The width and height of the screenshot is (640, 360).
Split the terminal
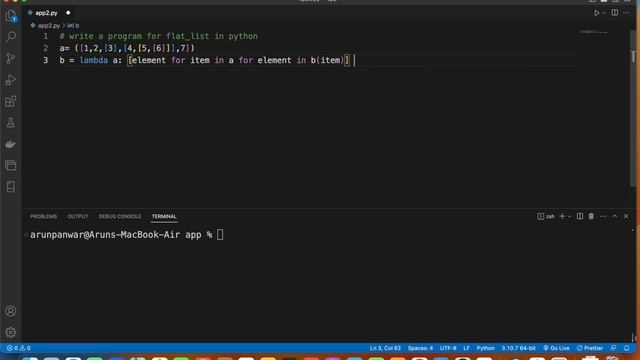(x=580, y=216)
